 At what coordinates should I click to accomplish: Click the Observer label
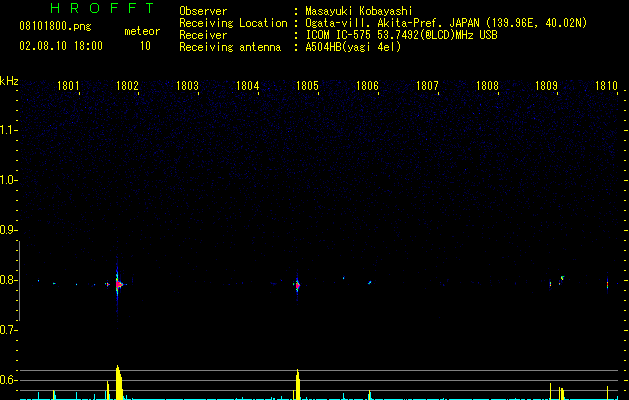(203, 11)
